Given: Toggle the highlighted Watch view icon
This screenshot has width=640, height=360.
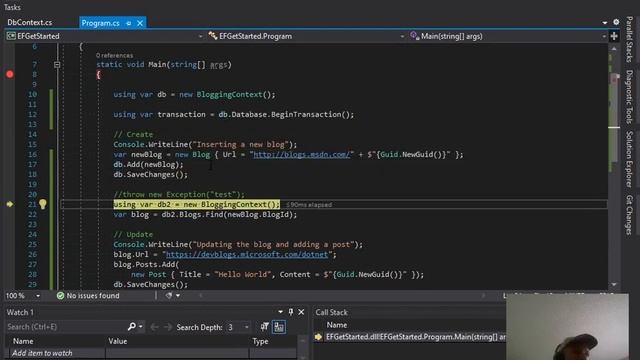Looking at the screenshot, I should point(279,327).
